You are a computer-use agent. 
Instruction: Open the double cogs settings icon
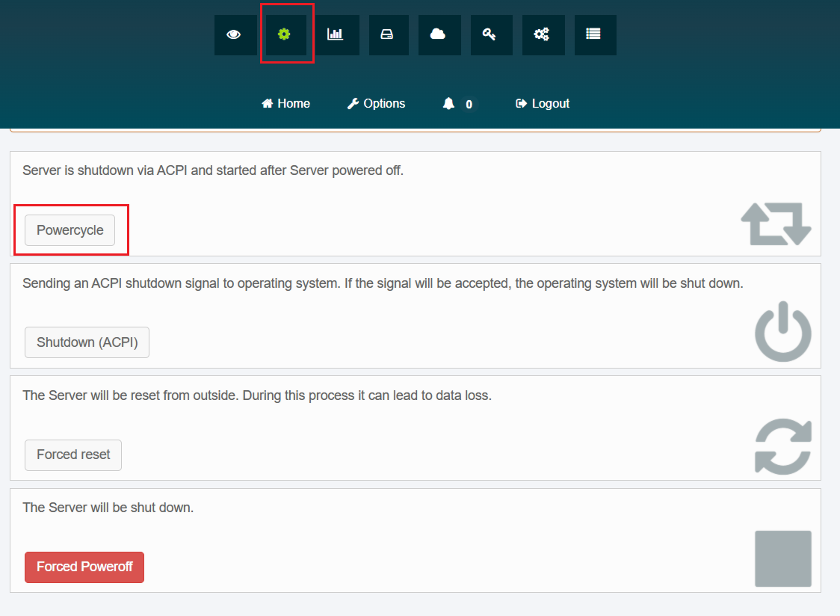pos(543,34)
